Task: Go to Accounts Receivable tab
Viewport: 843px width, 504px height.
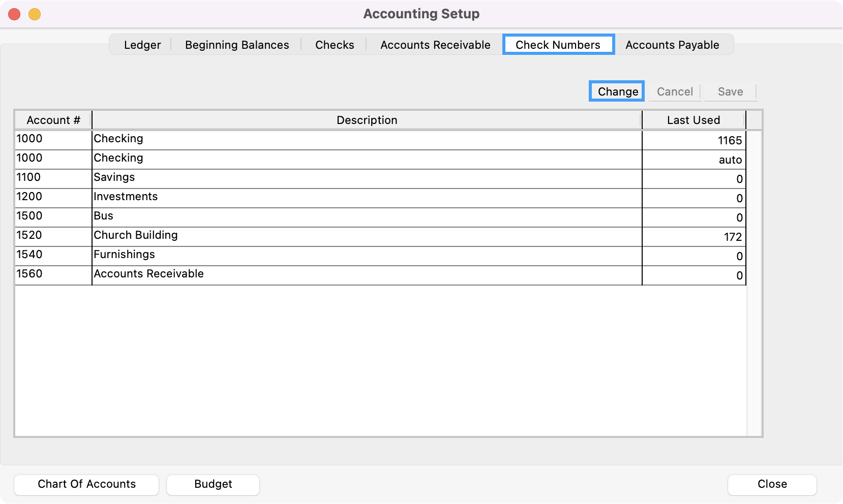Action: point(435,45)
